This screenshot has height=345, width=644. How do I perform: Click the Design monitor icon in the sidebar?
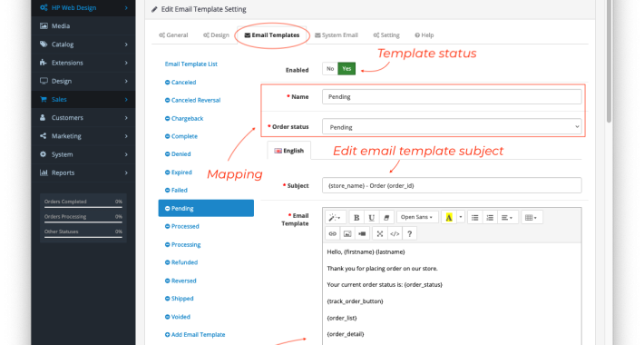tap(44, 81)
